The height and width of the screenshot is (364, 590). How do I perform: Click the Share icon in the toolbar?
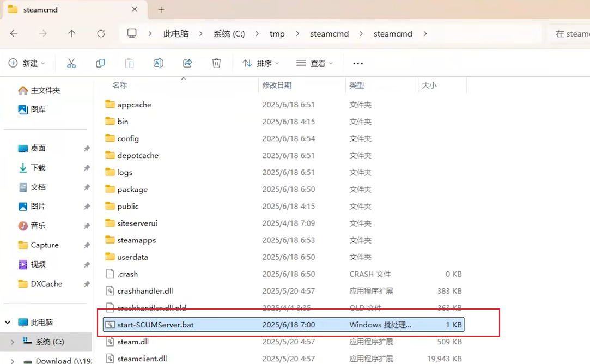pyautogui.click(x=187, y=63)
